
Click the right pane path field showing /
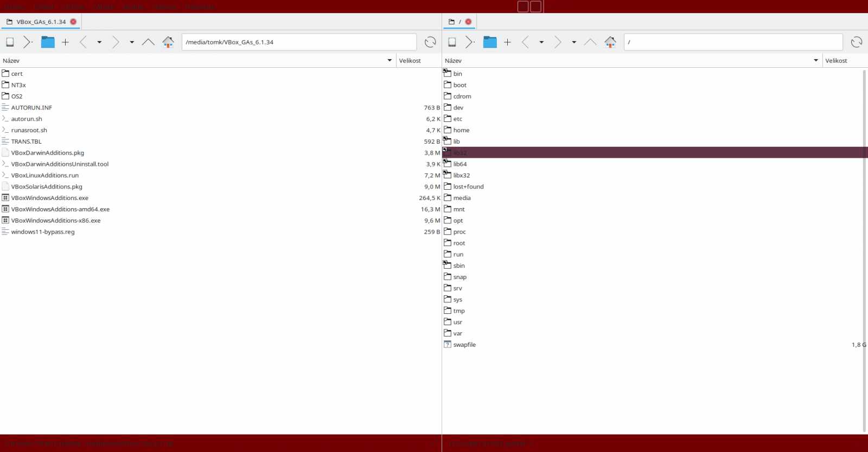(733, 42)
